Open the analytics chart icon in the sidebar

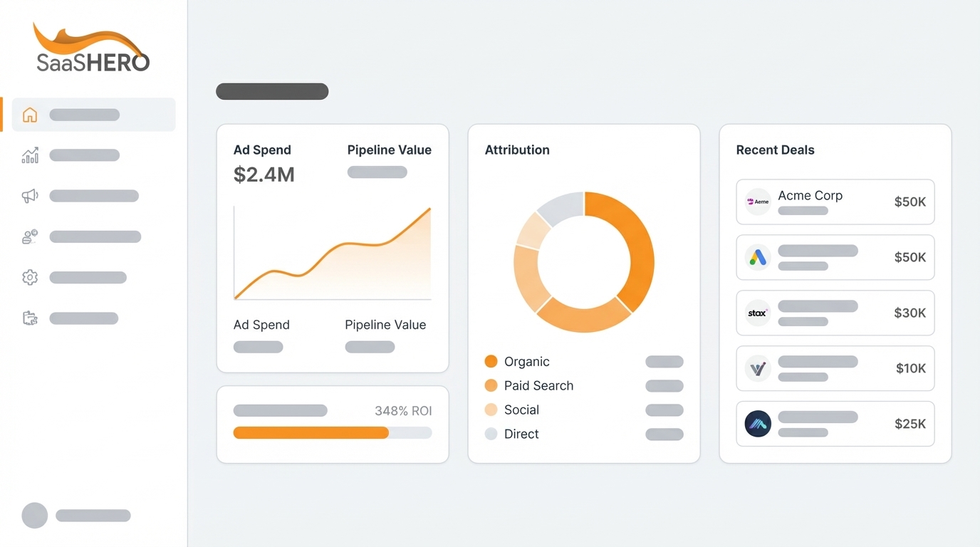click(x=30, y=155)
